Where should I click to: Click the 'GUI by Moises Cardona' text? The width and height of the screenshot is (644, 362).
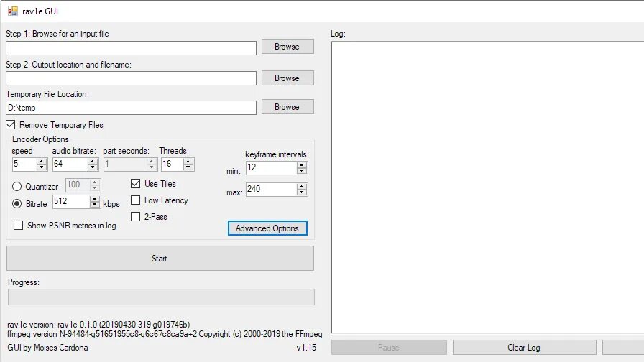(x=47, y=348)
